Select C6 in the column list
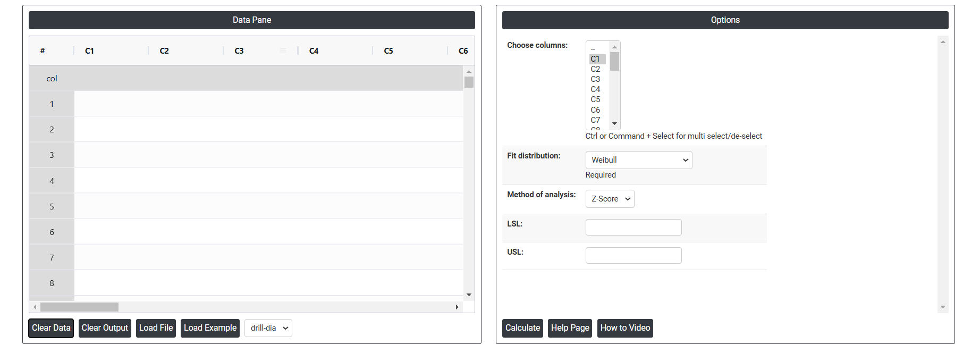The image size is (980, 361). (596, 110)
